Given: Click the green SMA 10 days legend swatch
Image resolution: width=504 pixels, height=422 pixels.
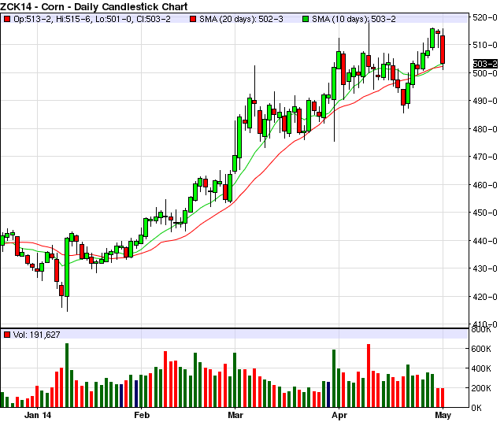Looking at the screenshot, I should [306, 19].
